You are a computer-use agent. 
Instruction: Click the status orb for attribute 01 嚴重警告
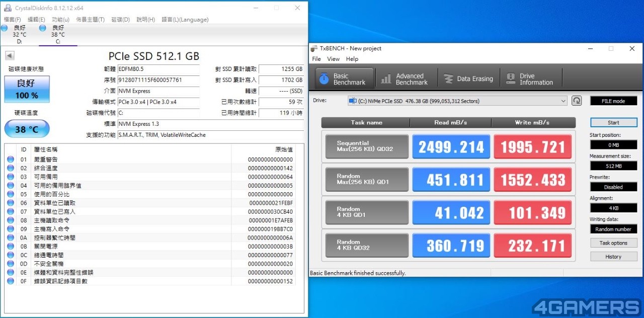11,160
